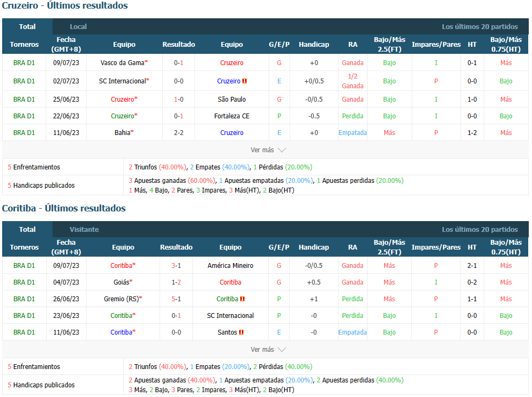Click the Handicap column header in Cruzeiro table
This screenshot has width=532, height=397.
tap(314, 44)
